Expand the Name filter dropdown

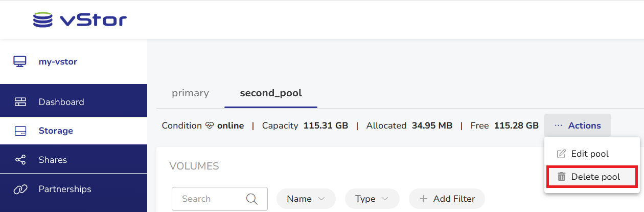(306, 199)
